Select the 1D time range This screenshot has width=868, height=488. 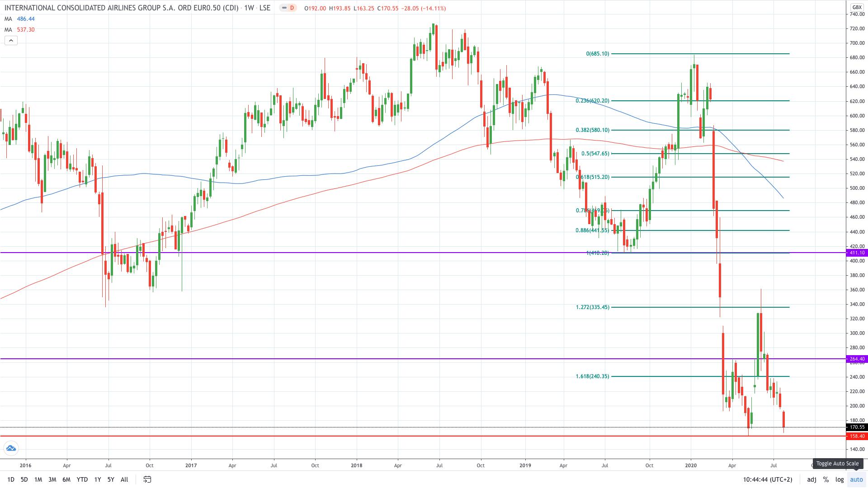point(11,479)
